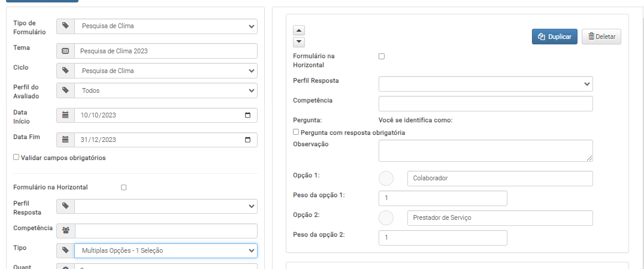Viewport: 644px width, 269px height.
Task: Click the calendar icon beside Data Fim
Action: (65, 140)
